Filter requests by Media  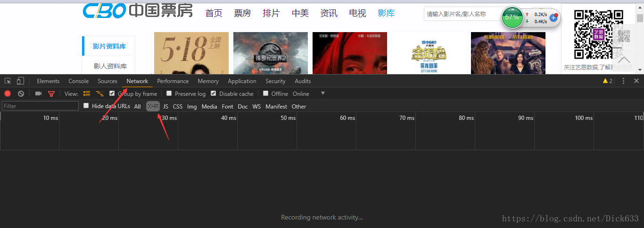tap(209, 106)
